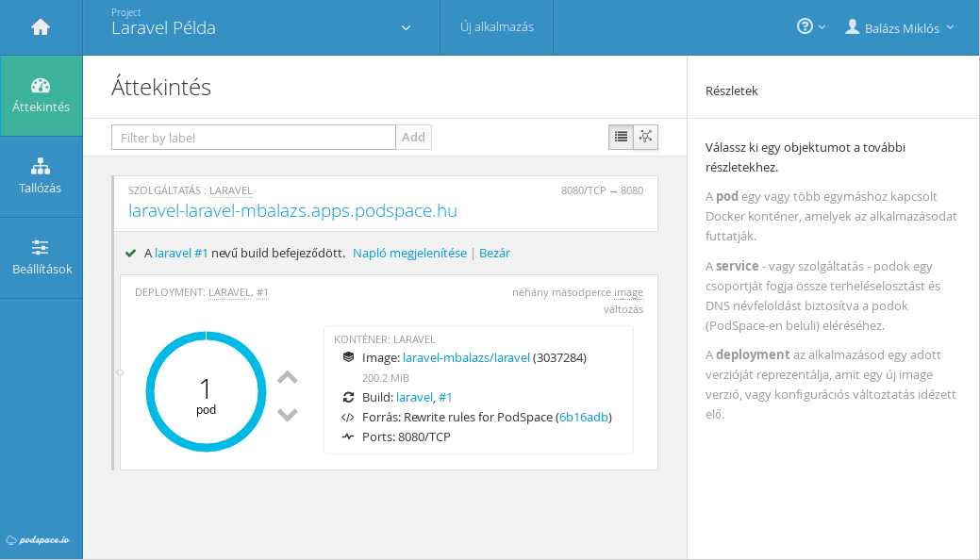Switch to list view
This screenshot has width=980, height=560.
click(621, 137)
